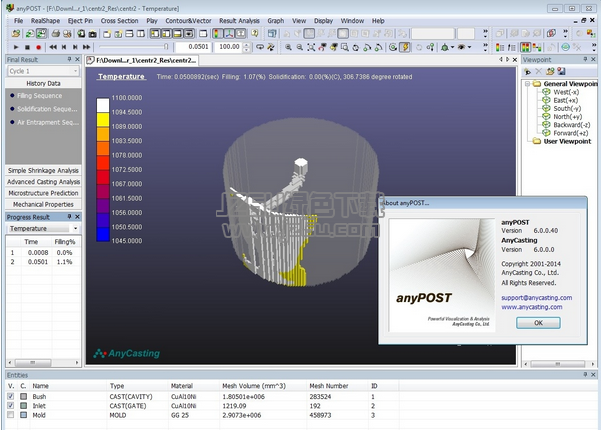Click Simple Shrinkage Analysis button
The image size is (602, 430).
(x=43, y=170)
